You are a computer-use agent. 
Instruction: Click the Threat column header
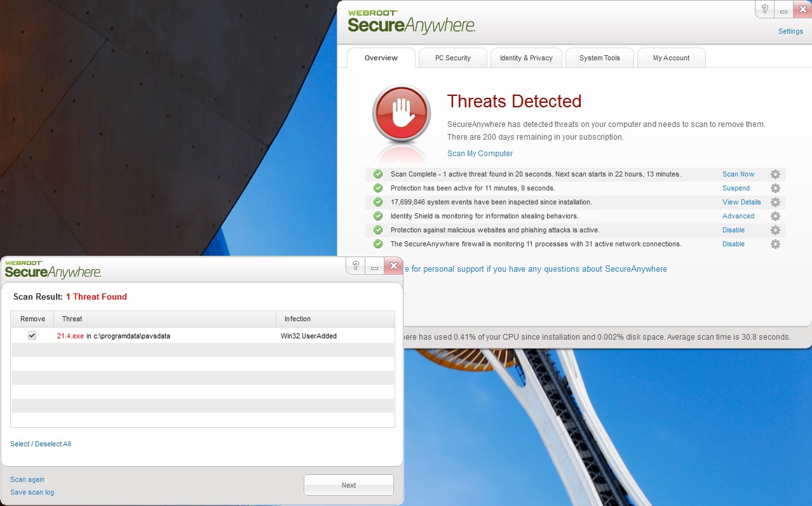tap(165, 319)
